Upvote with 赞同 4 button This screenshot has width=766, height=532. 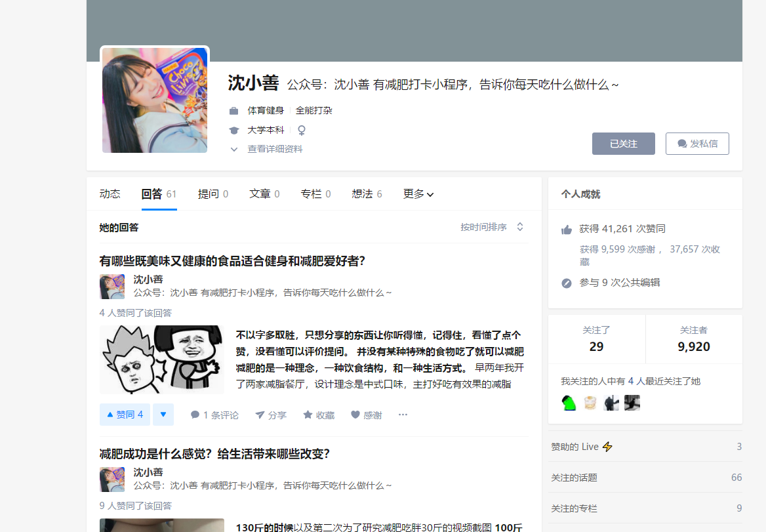[x=125, y=415]
